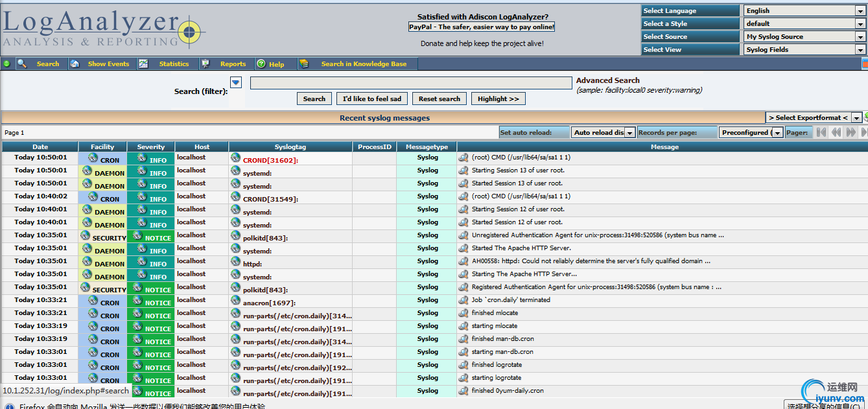
Task: Click message text finished logrotate
Action: tap(497, 365)
